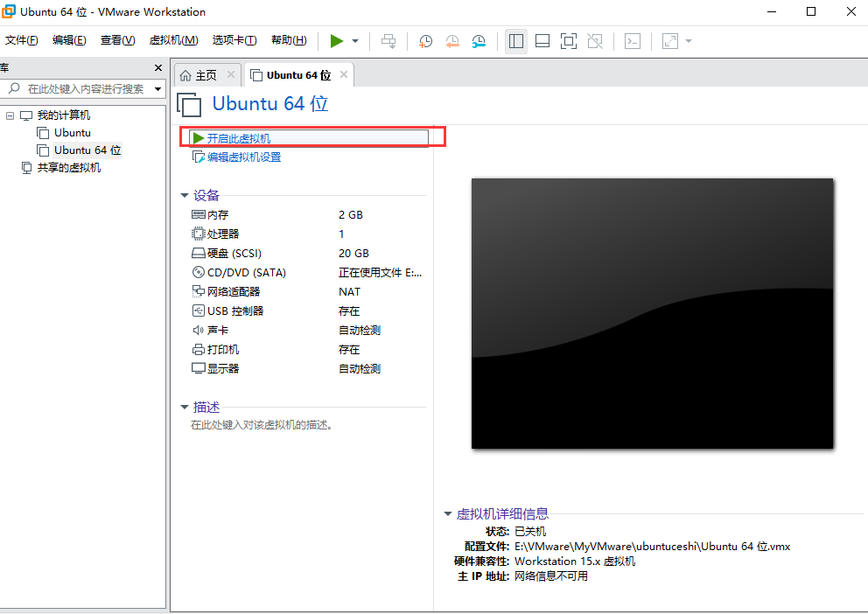Open the library search dropdown arrow
The width and height of the screenshot is (868, 614).
[157, 89]
